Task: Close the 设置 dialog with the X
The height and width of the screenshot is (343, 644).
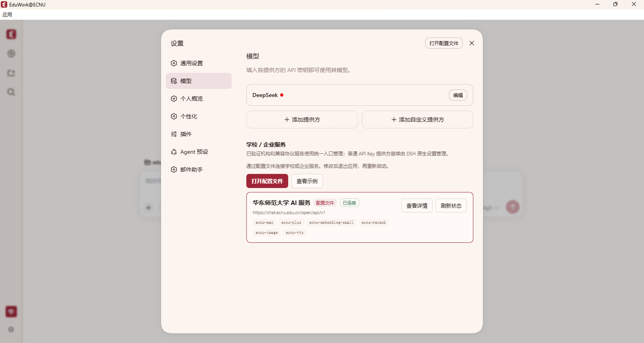Action: point(472,43)
